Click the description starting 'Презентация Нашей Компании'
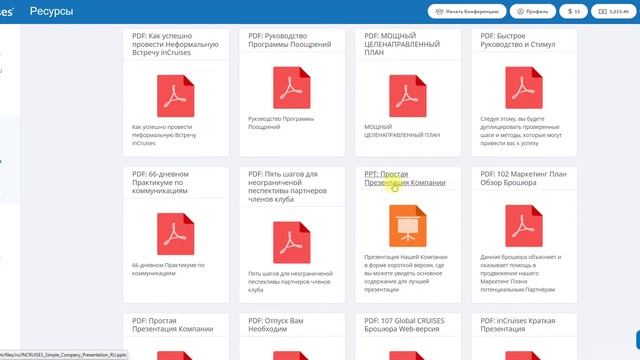Image resolution: width=640 pixels, height=360 pixels. 406,273
